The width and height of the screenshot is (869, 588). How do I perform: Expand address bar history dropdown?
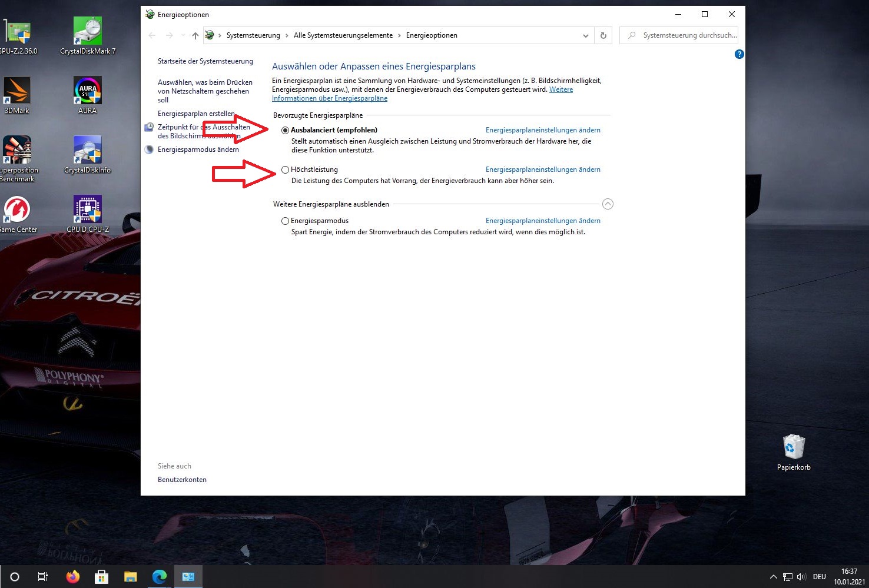[x=585, y=35]
